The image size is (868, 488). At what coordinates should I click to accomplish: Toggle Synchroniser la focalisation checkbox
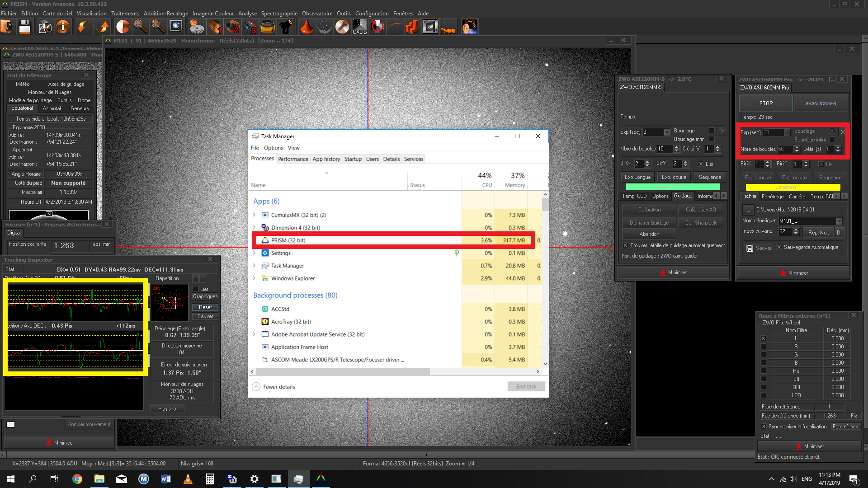764,427
